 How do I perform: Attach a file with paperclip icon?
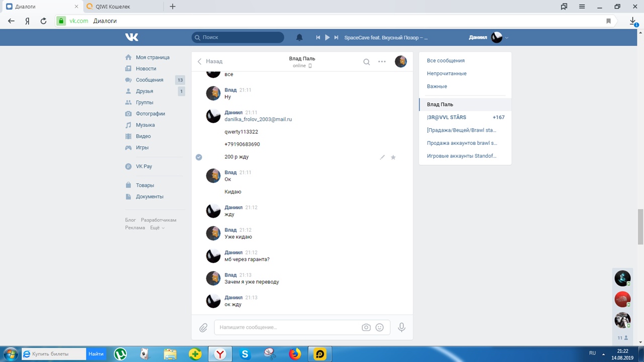(x=203, y=328)
